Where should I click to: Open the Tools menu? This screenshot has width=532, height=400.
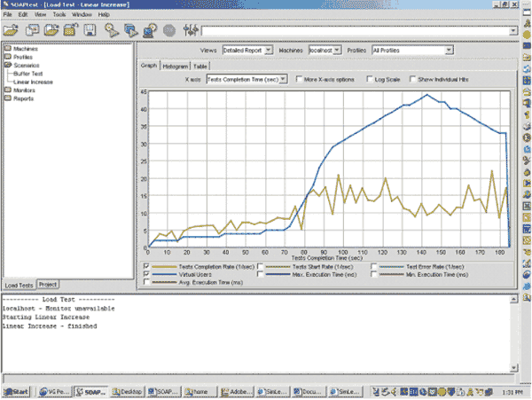(x=59, y=15)
